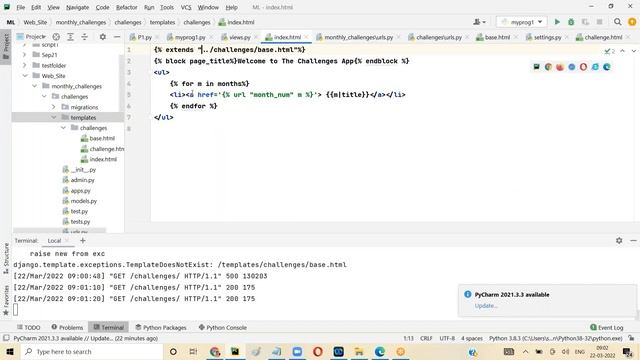This screenshot has height=360, width=640.
Task: Click the grey Stop square icon in the toolbar
Action: (599, 22)
